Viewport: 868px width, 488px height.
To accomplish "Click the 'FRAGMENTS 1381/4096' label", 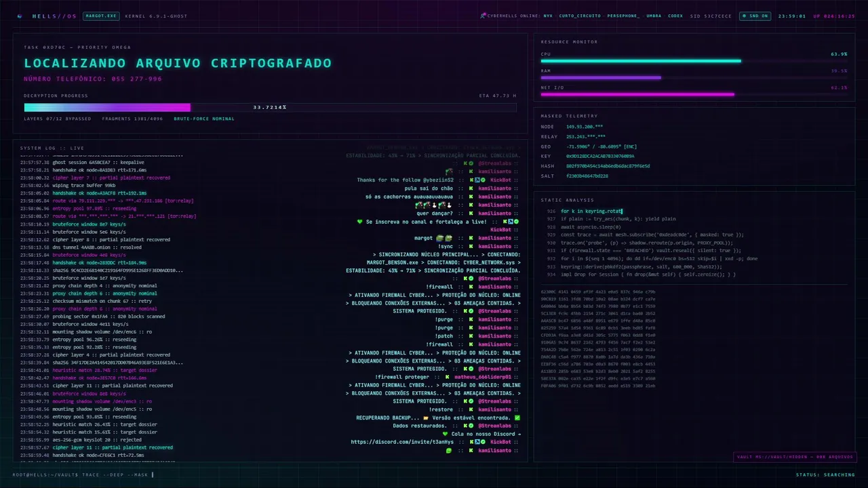I will tap(133, 119).
